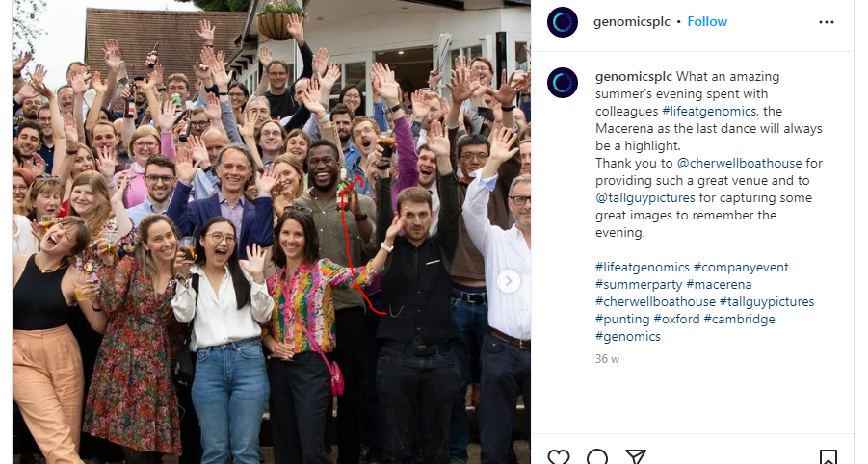Open genomicsplc avatar beside caption
The width and height of the screenshot is (868, 464).
(x=563, y=83)
